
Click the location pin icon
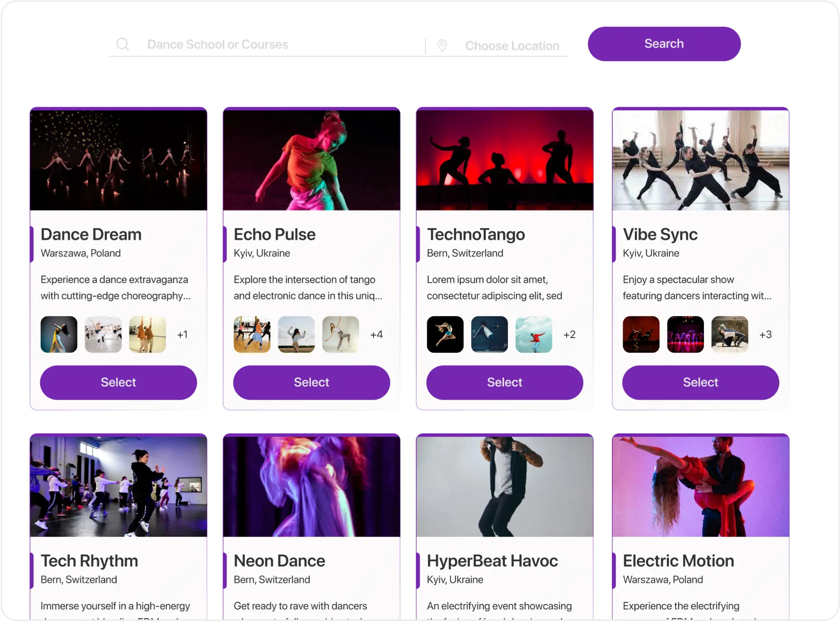click(x=441, y=45)
